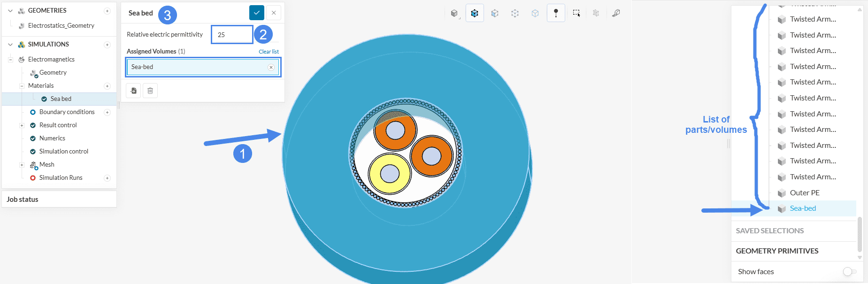Delete the Sea bed material
The image size is (868, 284).
(x=150, y=91)
